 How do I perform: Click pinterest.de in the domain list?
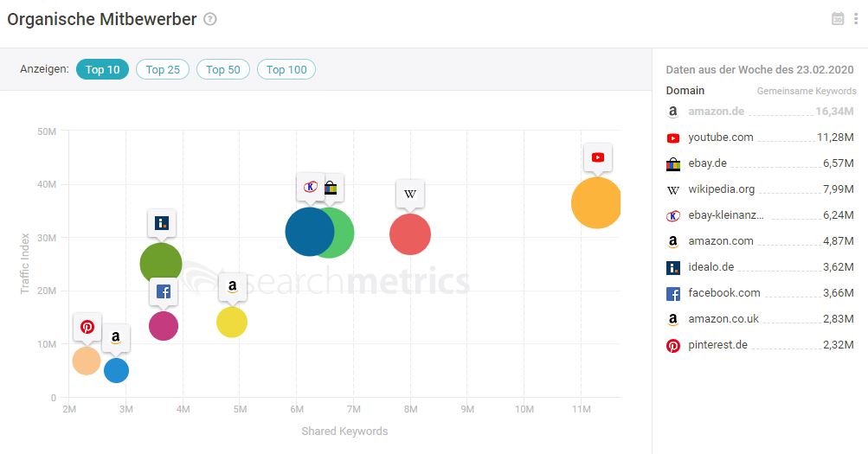pyautogui.click(x=717, y=345)
